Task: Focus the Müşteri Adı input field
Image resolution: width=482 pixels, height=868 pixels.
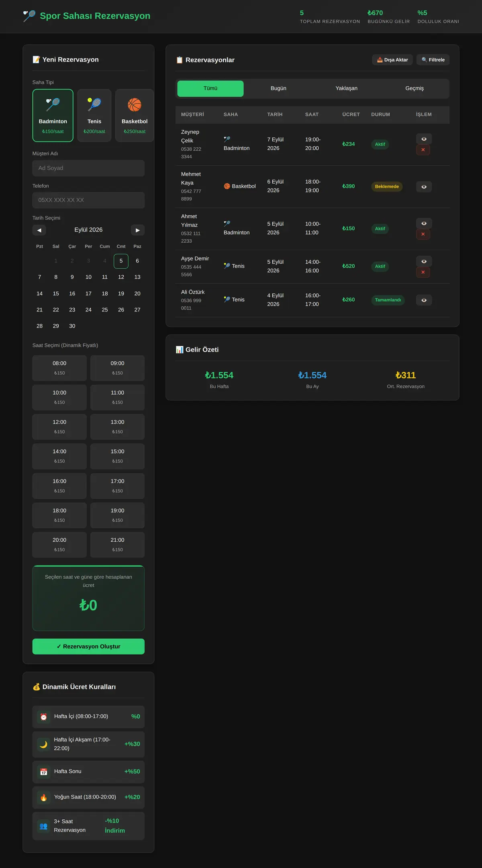Action: click(x=88, y=168)
